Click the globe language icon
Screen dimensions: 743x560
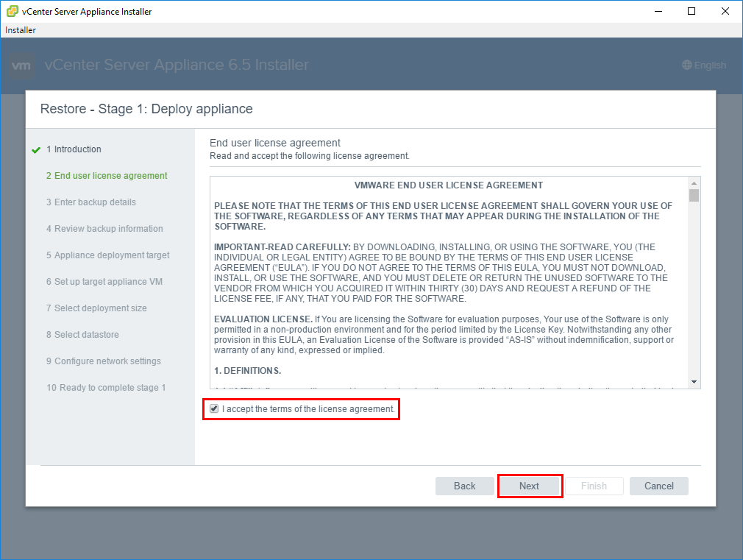click(x=687, y=65)
